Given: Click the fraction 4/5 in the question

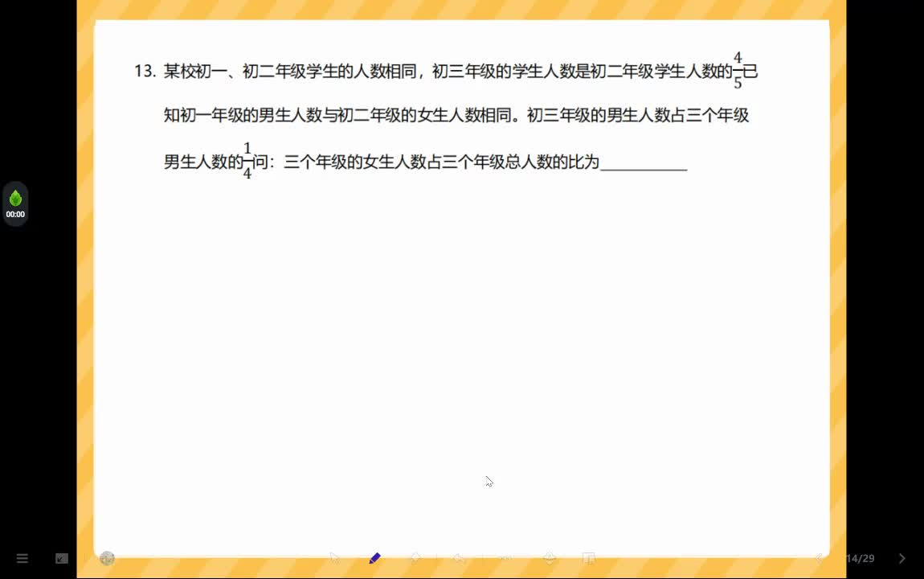Looking at the screenshot, I should [738, 71].
